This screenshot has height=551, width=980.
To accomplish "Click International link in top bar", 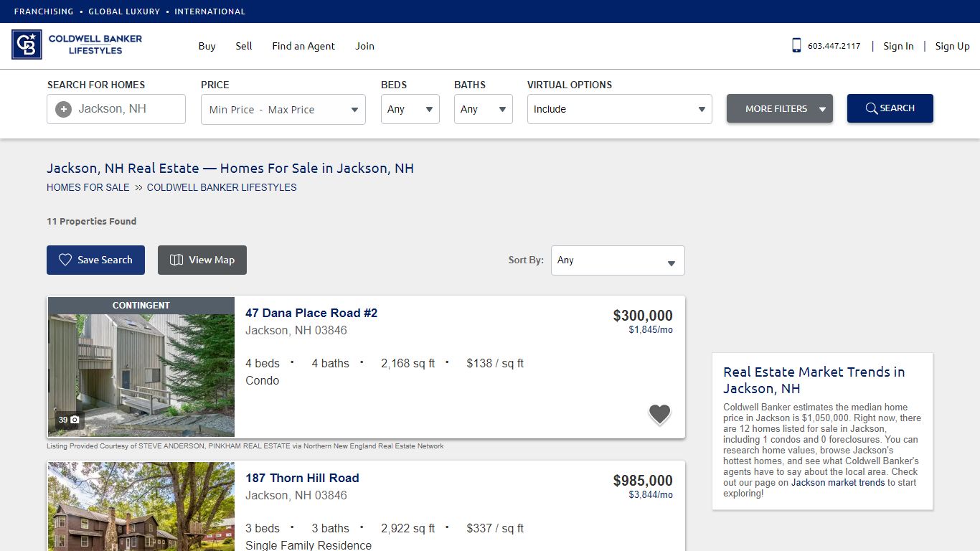I will [x=209, y=11].
